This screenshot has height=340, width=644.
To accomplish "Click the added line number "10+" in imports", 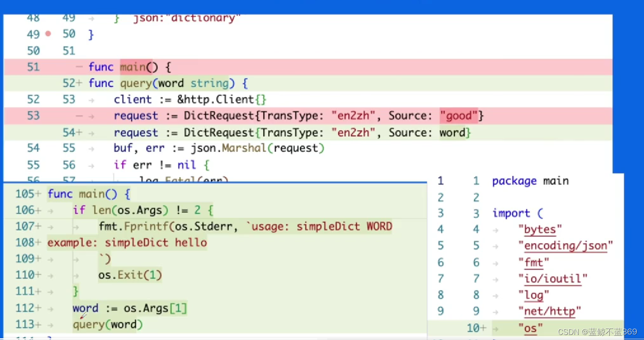I will click(x=476, y=328).
